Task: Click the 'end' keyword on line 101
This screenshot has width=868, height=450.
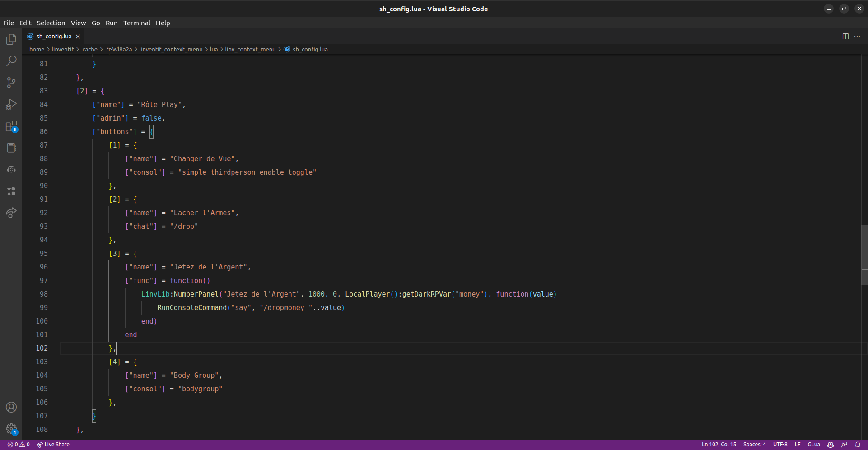Action: [131, 335]
